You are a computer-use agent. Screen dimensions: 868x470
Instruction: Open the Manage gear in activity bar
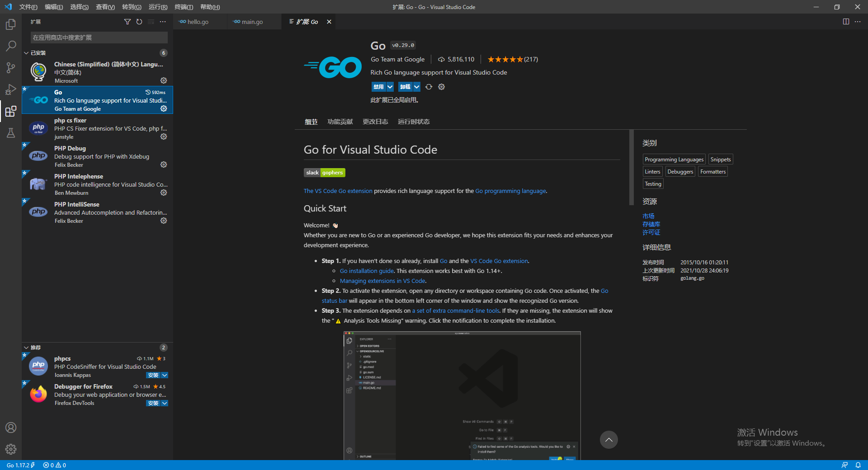(x=11, y=449)
